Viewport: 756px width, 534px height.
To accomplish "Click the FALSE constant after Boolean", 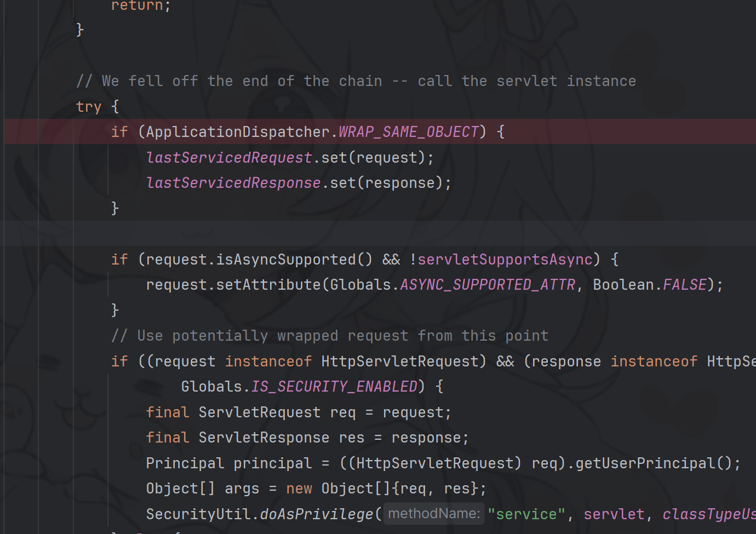I will 684,285.
